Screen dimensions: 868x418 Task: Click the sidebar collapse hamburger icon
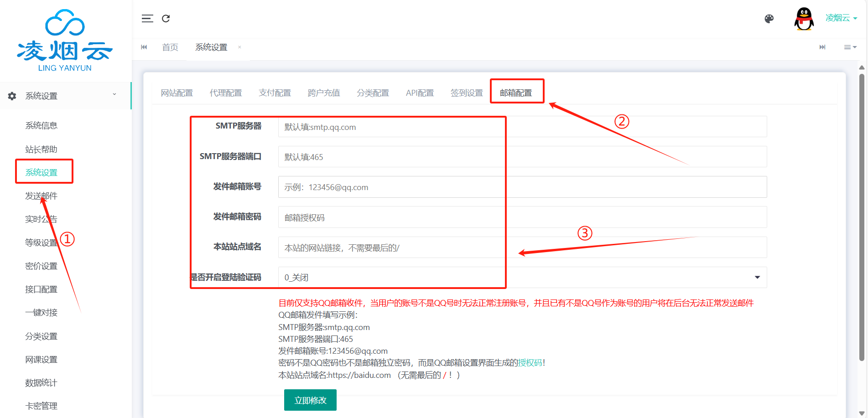[x=147, y=19]
